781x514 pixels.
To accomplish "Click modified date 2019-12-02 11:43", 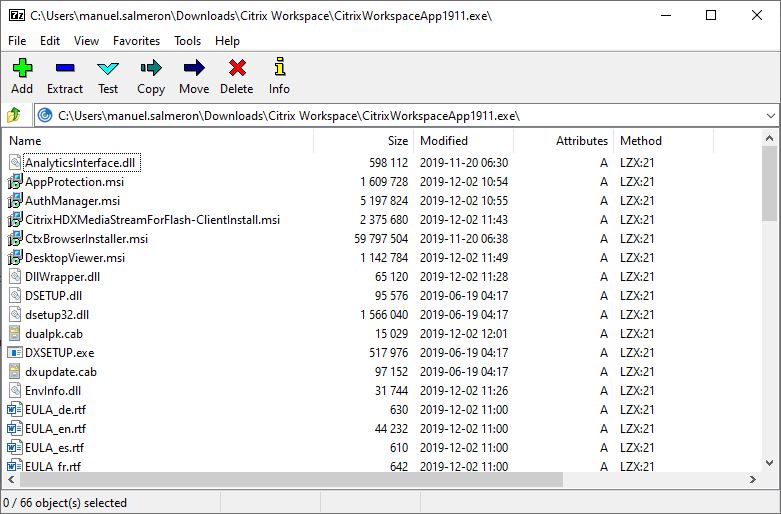I will (464, 220).
